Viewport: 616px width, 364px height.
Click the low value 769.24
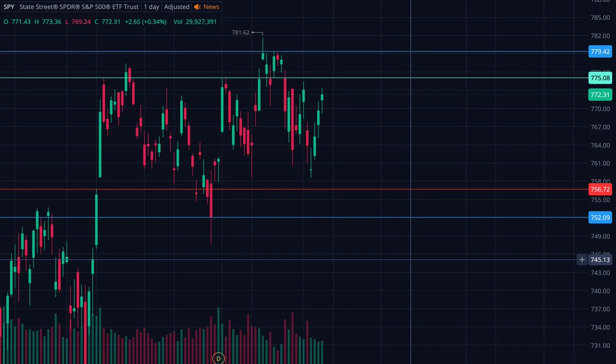click(x=81, y=22)
